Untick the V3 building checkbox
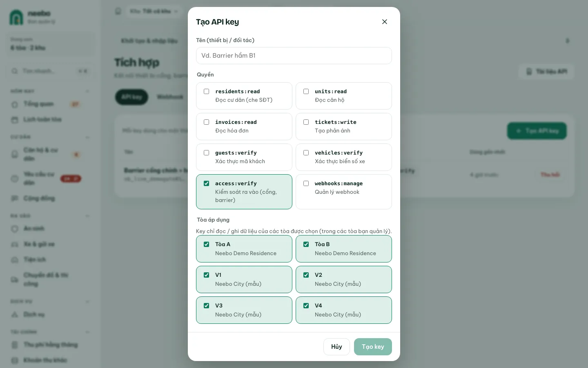This screenshot has width=588, height=368. pos(206,306)
